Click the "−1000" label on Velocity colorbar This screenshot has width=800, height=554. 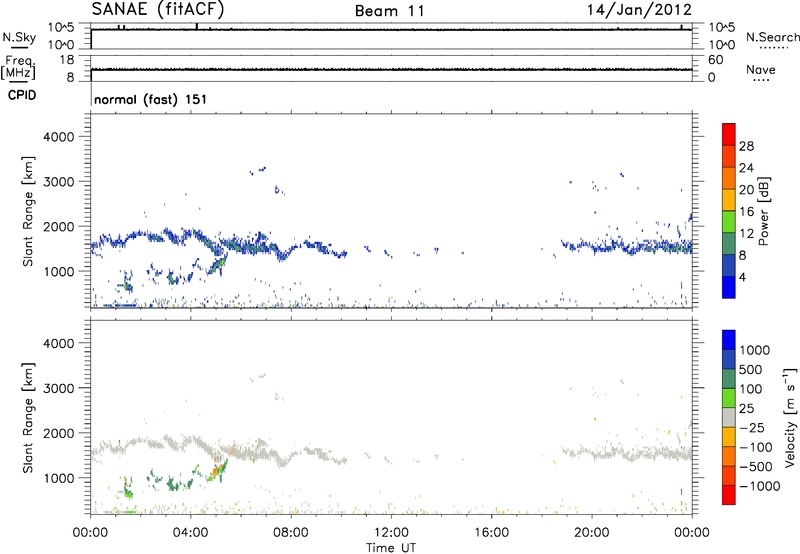point(760,486)
